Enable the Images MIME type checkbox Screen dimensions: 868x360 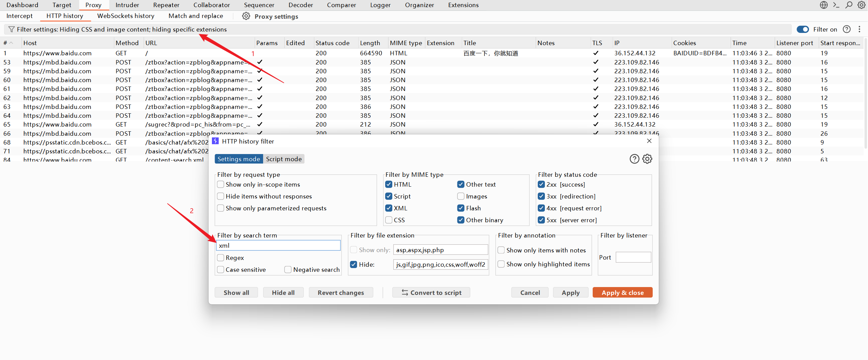coord(461,196)
